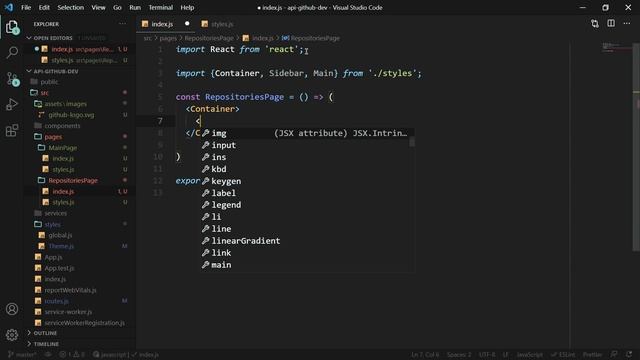Open the View menu

tap(98, 7)
